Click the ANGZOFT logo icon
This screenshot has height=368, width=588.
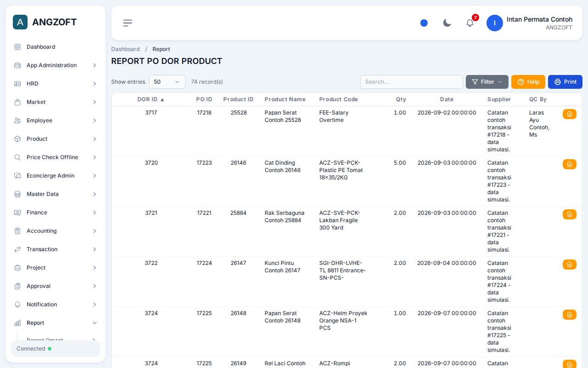(x=20, y=22)
